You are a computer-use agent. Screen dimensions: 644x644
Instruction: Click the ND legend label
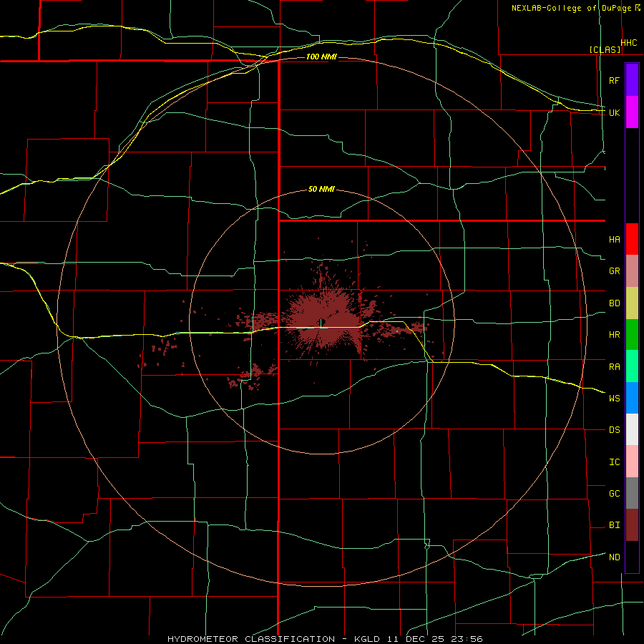[x=614, y=557]
